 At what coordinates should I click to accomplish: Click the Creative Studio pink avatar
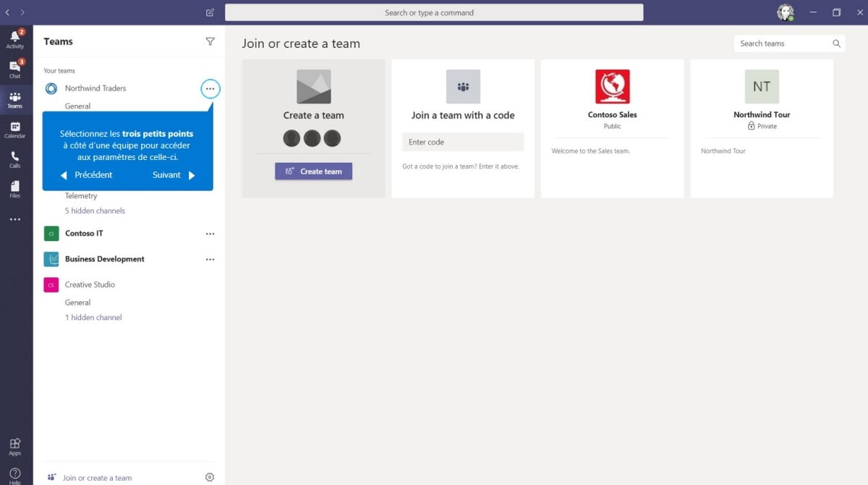click(x=51, y=284)
